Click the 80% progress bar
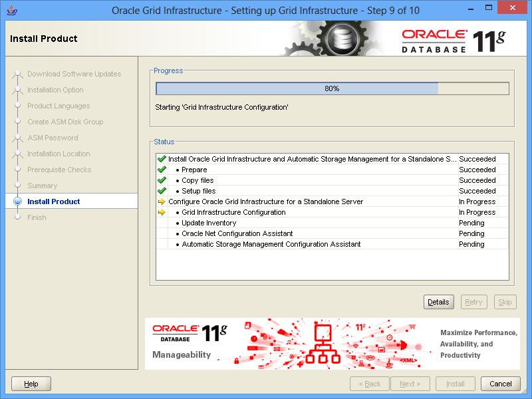Image resolution: width=532 pixels, height=399 pixels. 332,88
